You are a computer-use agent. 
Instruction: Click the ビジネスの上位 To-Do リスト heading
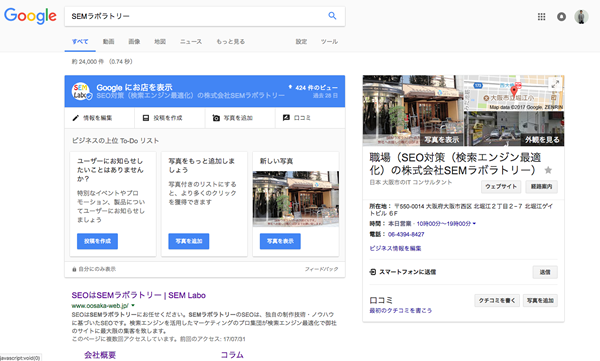point(116,140)
